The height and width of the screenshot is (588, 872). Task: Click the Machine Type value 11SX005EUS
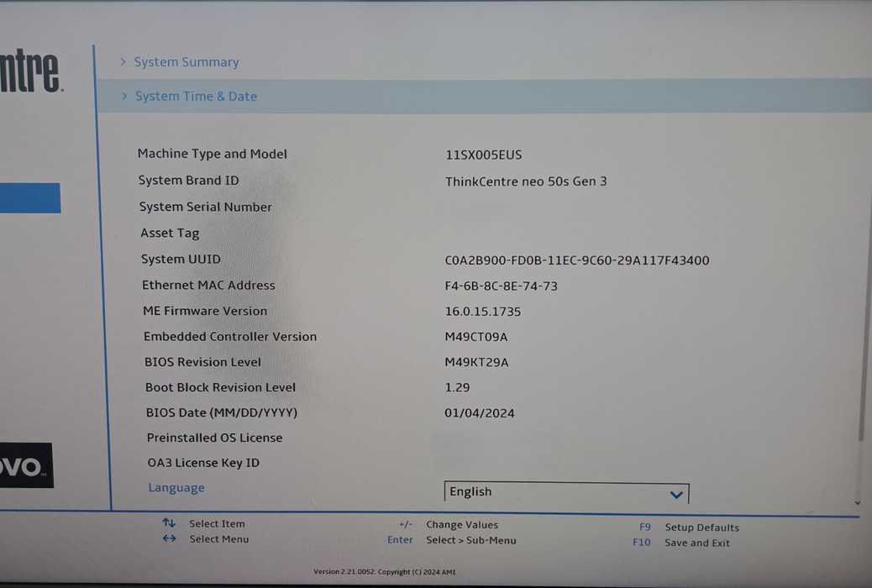coord(483,155)
